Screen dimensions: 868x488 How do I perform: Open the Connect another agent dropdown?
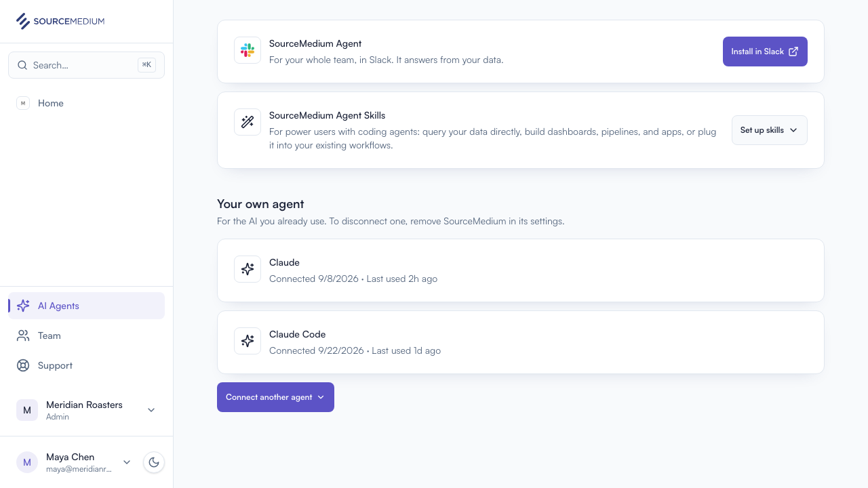(x=275, y=397)
